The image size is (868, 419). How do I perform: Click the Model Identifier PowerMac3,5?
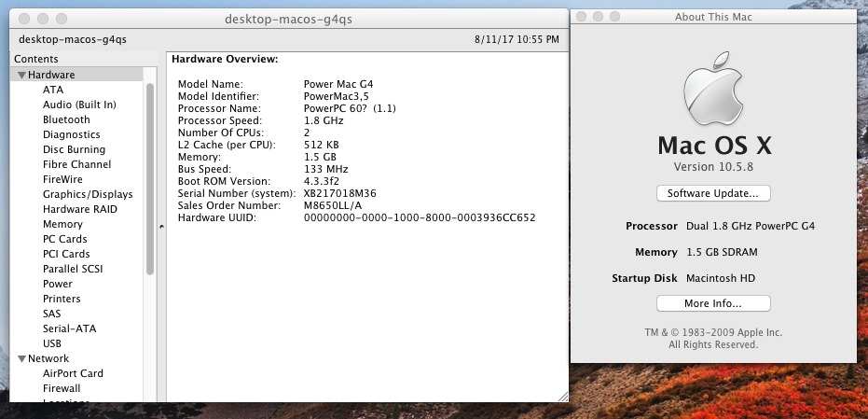[337, 96]
